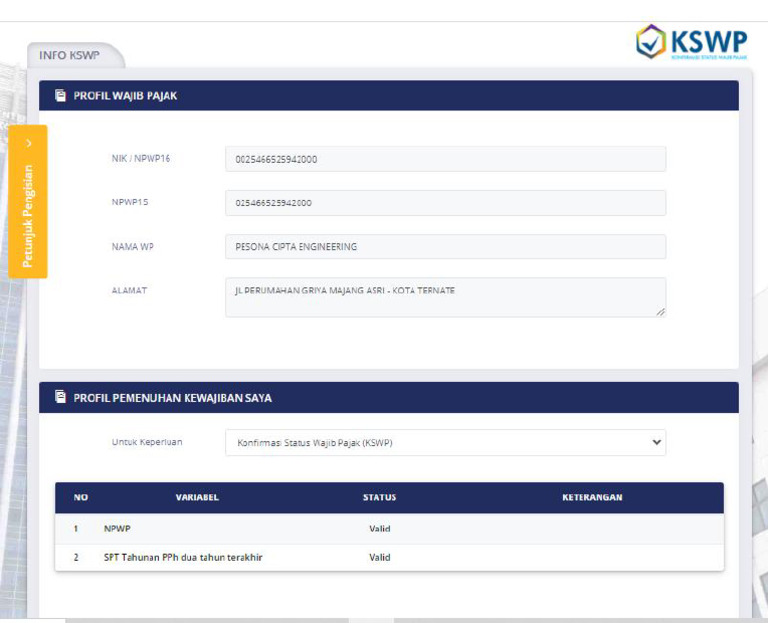Click the KSWP logo
Screen dimensions: 768x623
[x=691, y=42]
